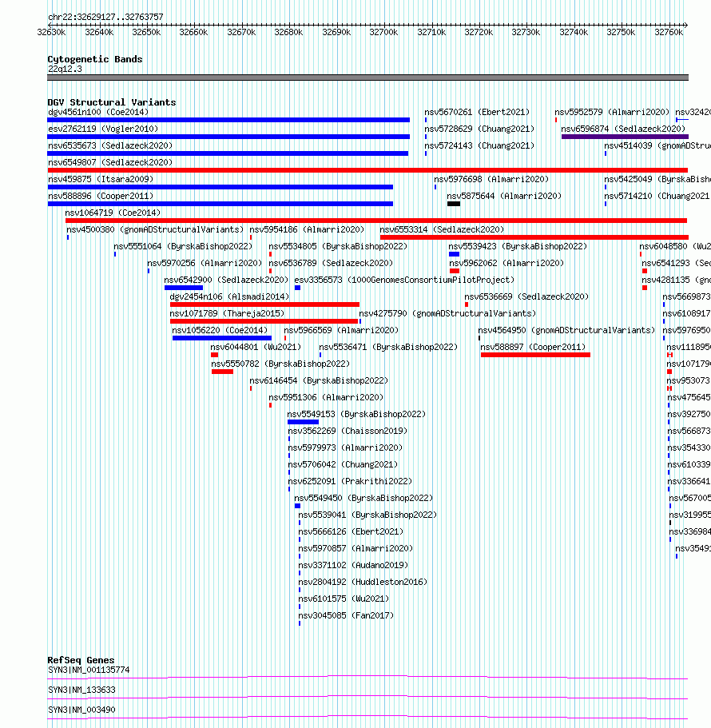Click the black nsv5875644 variant bar
This screenshot has width=711, height=728.
[454, 204]
